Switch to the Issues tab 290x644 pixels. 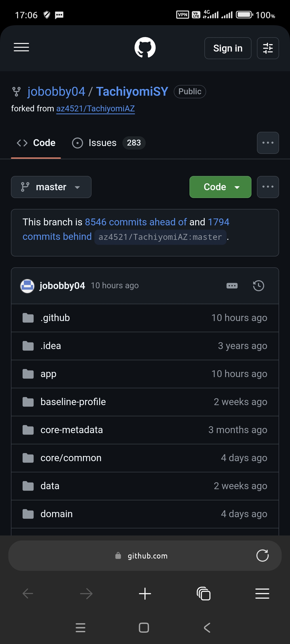(109, 143)
